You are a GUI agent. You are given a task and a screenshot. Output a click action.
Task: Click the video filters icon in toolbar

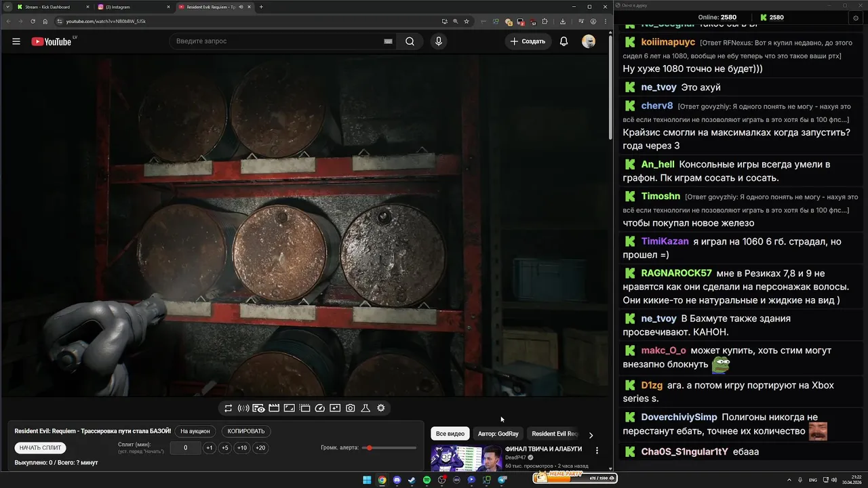[335, 408]
